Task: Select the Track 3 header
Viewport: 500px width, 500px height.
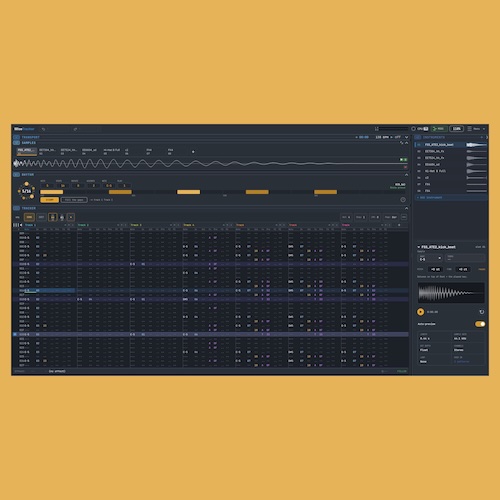Action: 136,225
